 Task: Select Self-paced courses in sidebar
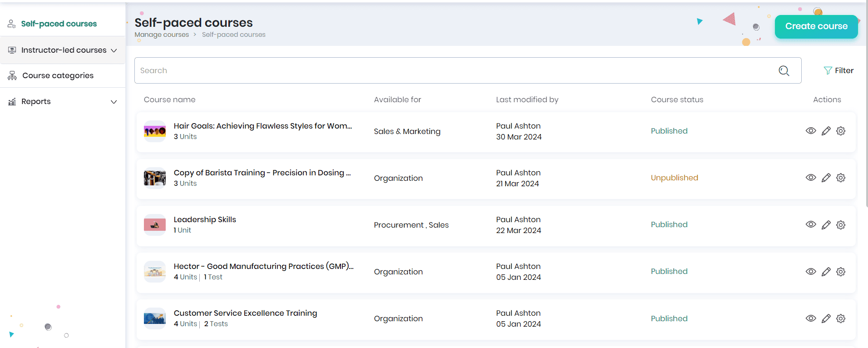(59, 24)
